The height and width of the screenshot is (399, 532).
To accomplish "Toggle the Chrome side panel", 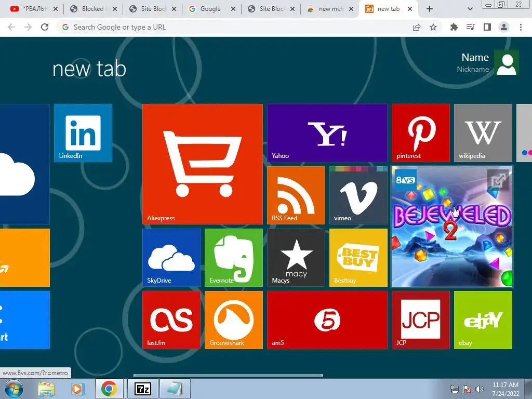I will click(x=487, y=27).
